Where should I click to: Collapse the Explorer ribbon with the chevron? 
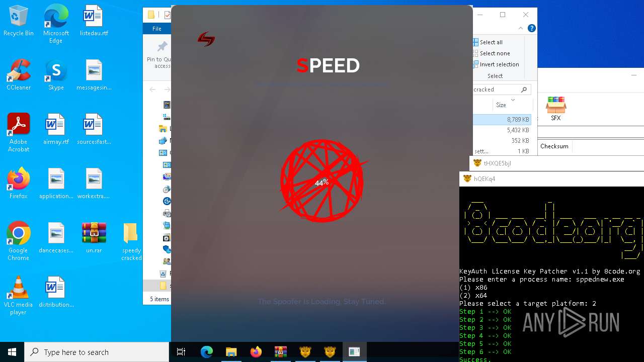(521, 28)
